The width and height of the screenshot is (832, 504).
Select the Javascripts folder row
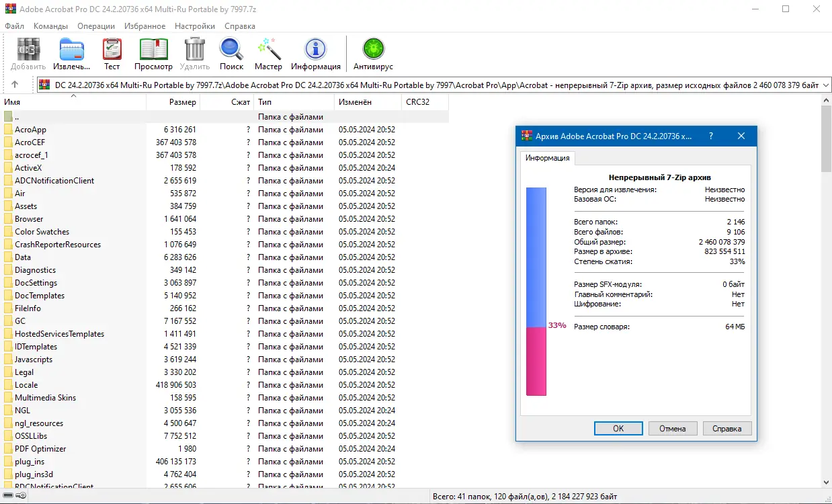[224, 360]
